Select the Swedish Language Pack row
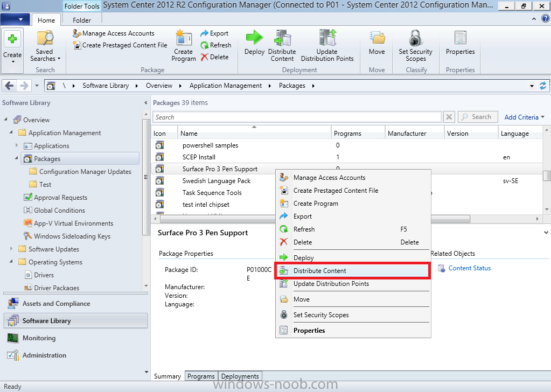 [348, 181]
